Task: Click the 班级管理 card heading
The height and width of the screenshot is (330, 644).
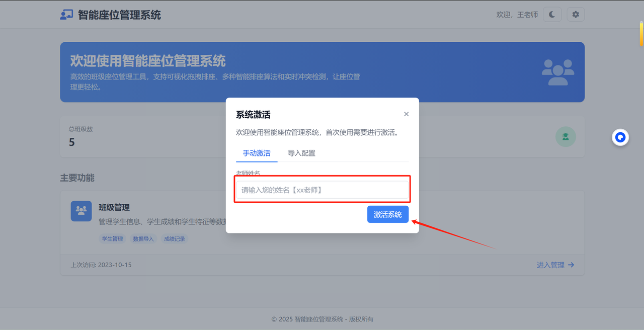Action: click(114, 207)
